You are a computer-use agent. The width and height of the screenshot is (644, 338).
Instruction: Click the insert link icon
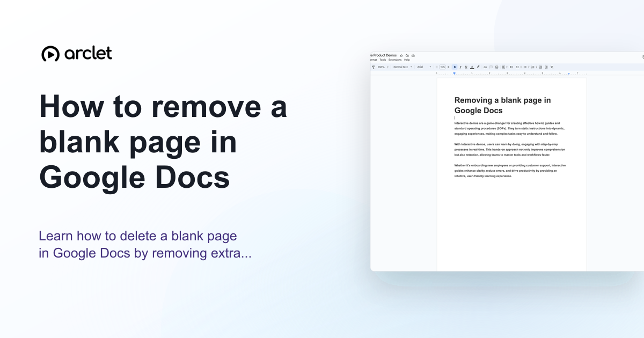[x=485, y=67]
